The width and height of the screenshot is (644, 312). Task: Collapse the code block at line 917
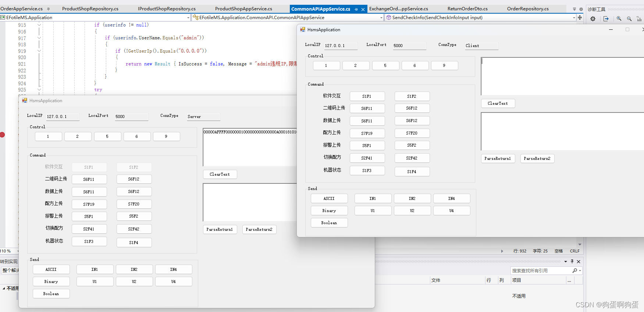(39, 37)
